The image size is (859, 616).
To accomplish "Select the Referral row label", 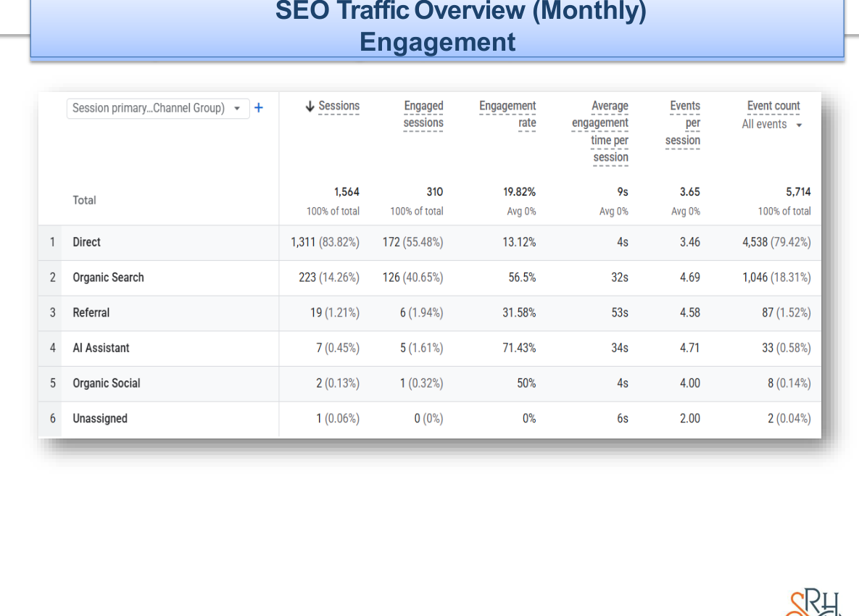I will pos(91,312).
